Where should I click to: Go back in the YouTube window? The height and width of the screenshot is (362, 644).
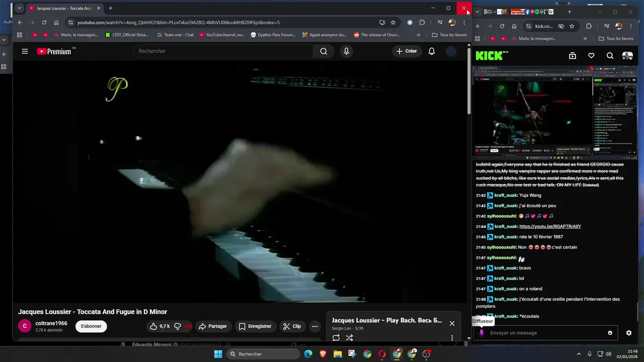point(20,22)
